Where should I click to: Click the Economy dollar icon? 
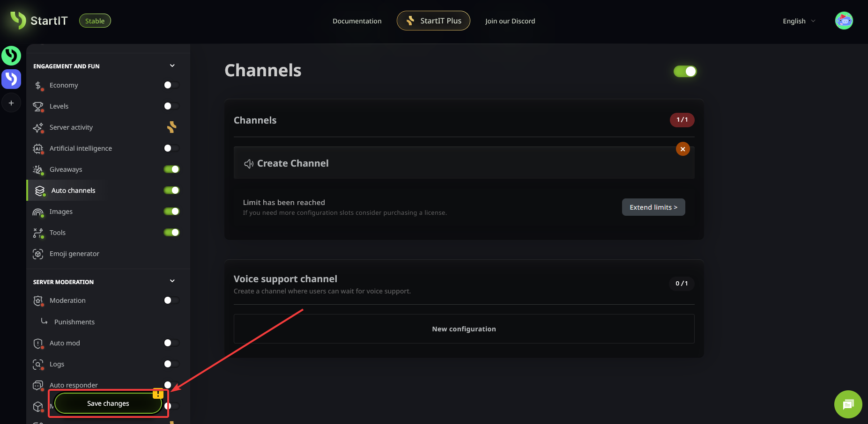pos(38,85)
